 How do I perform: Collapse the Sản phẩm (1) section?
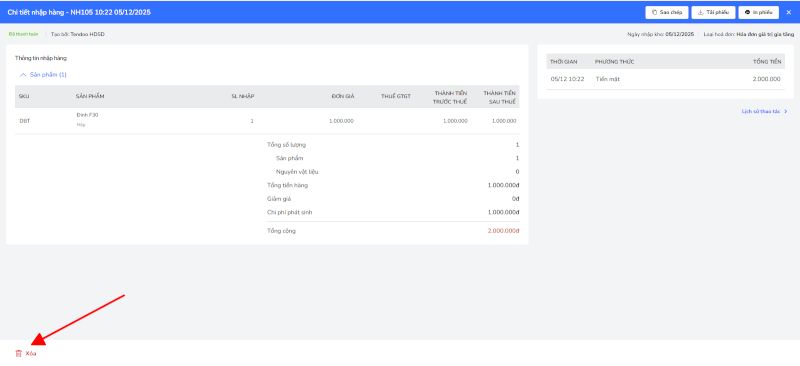43,75
